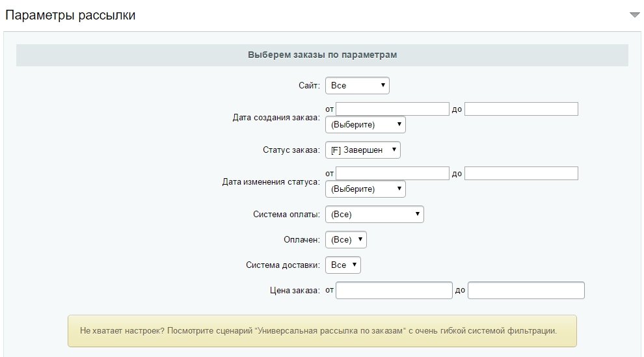Open the Статус заказа dropdown
The width and height of the screenshot is (644, 357).
[363, 150]
